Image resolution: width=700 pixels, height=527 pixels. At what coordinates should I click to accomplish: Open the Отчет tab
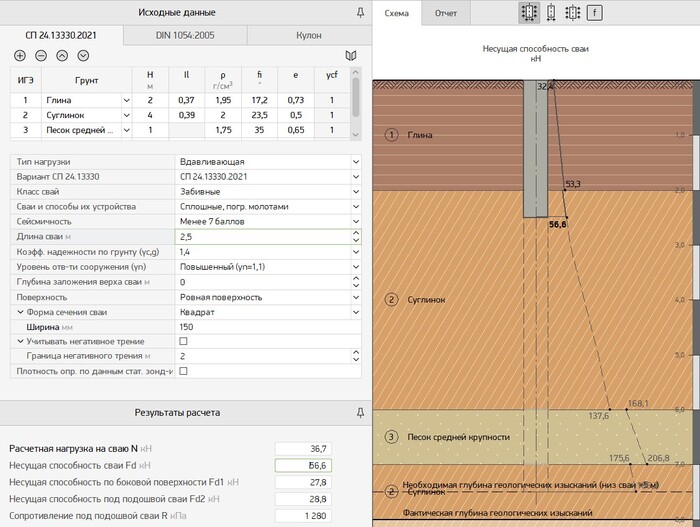pyautogui.click(x=446, y=14)
